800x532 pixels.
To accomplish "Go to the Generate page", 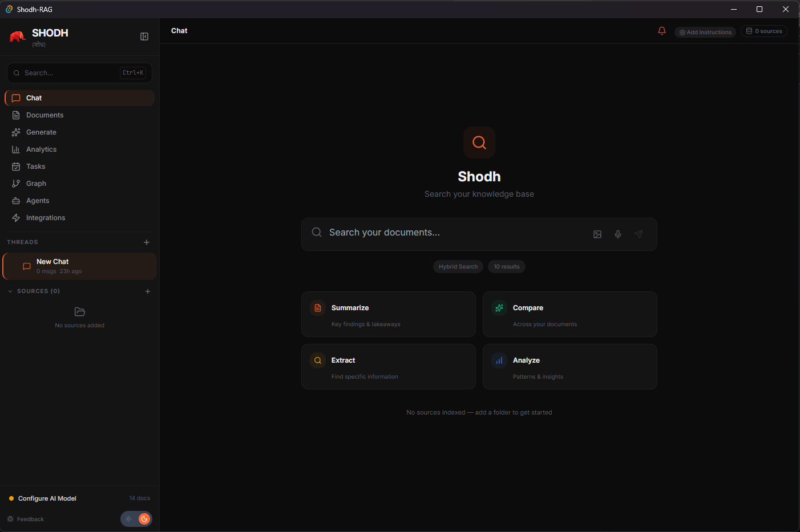I will [x=79, y=132].
